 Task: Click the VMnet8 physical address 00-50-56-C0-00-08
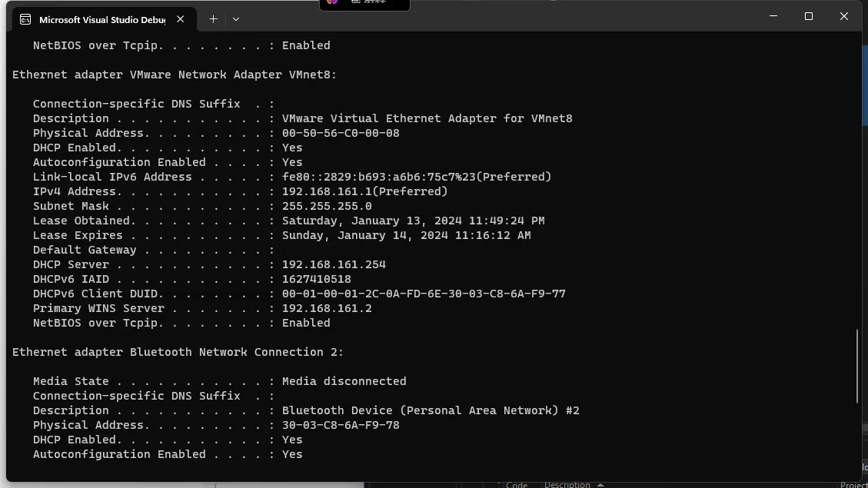point(341,134)
